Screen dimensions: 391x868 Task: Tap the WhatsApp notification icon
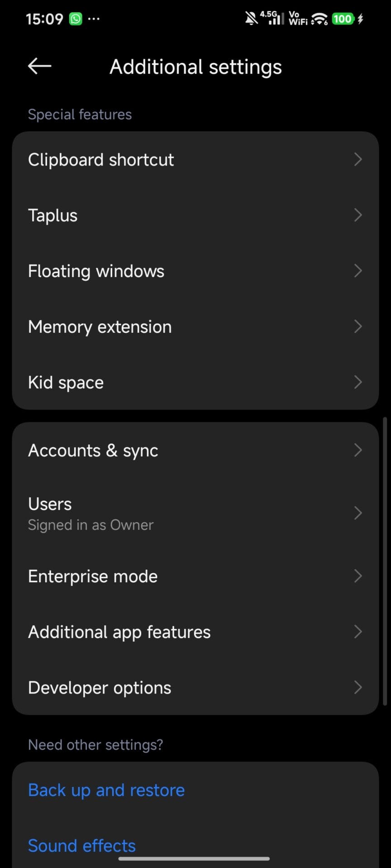pyautogui.click(x=76, y=19)
